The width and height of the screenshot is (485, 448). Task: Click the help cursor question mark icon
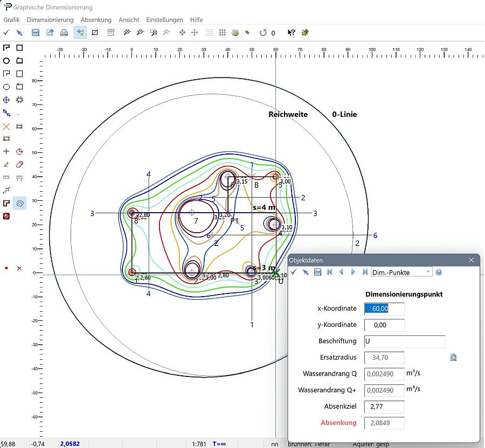[x=292, y=33]
